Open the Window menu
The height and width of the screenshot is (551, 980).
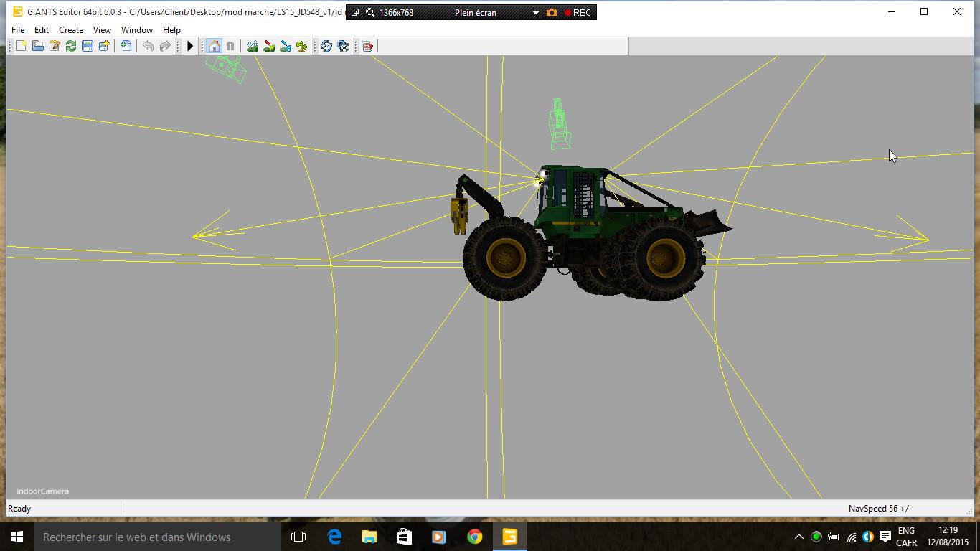136,30
